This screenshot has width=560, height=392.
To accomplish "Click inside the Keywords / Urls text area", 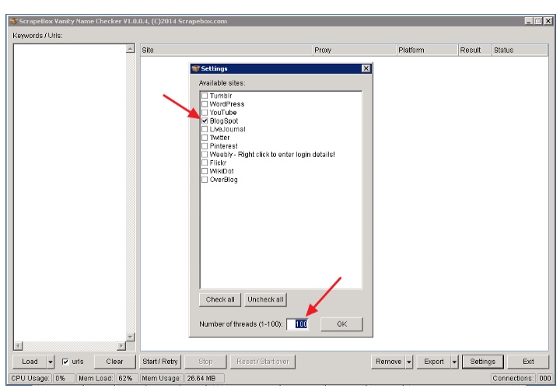I will [70, 193].
